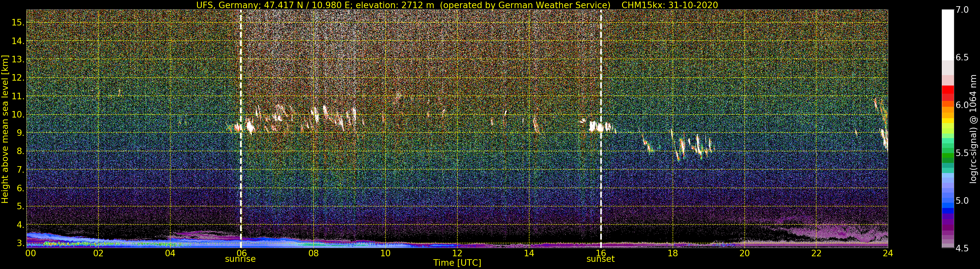Click colorbar value '6.0'

pos(962,105)
